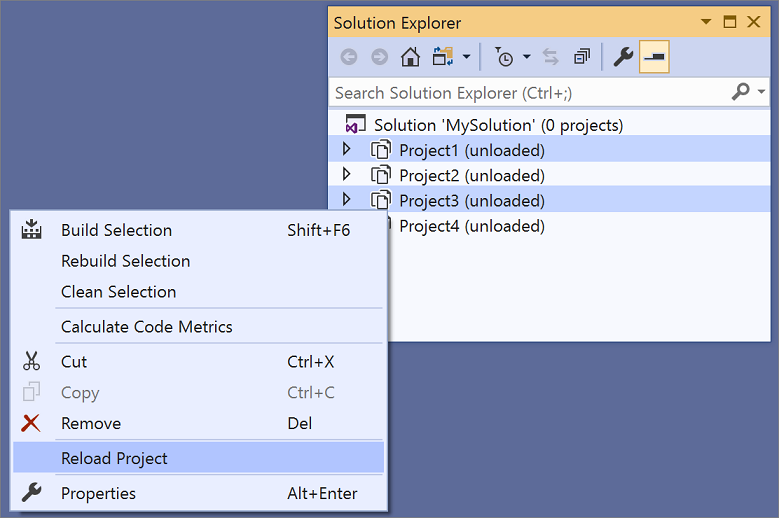Image resolution: width=779 pixels, height=518 pixels.
Task: Choose Properties from the context menu
Action: point(199,493)
